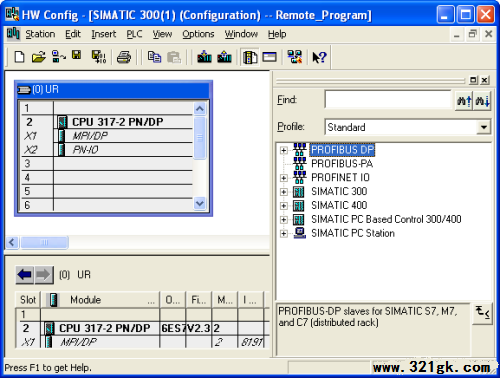Open the Insert menu
This screenshot has width=500, height=378.
click(104, 34)
